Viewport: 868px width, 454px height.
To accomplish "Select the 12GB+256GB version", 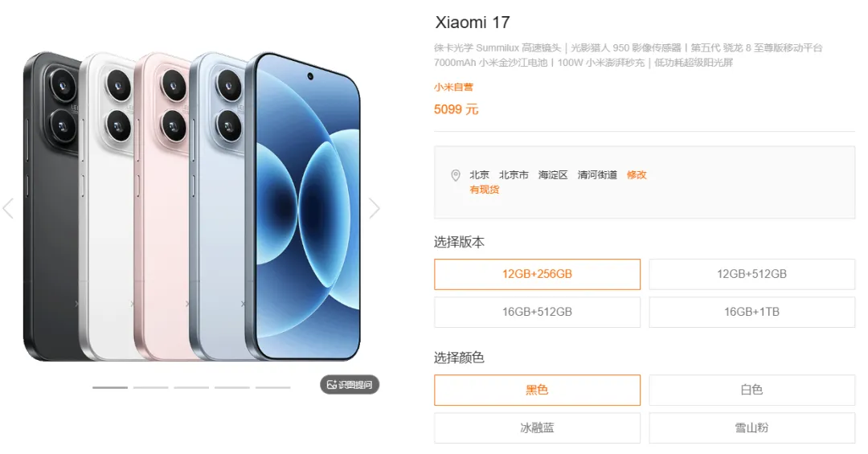I will pyautogui.click(x=537, y=274).
